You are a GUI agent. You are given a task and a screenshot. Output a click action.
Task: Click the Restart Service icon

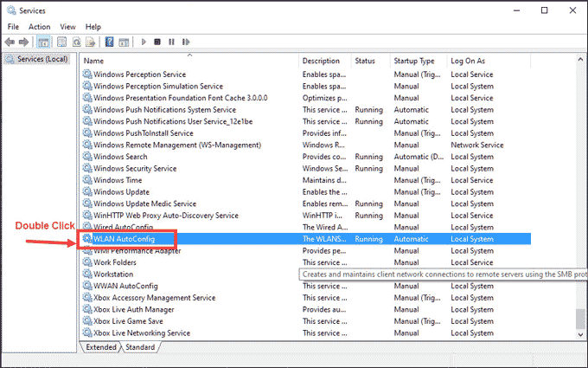point(186,42)
